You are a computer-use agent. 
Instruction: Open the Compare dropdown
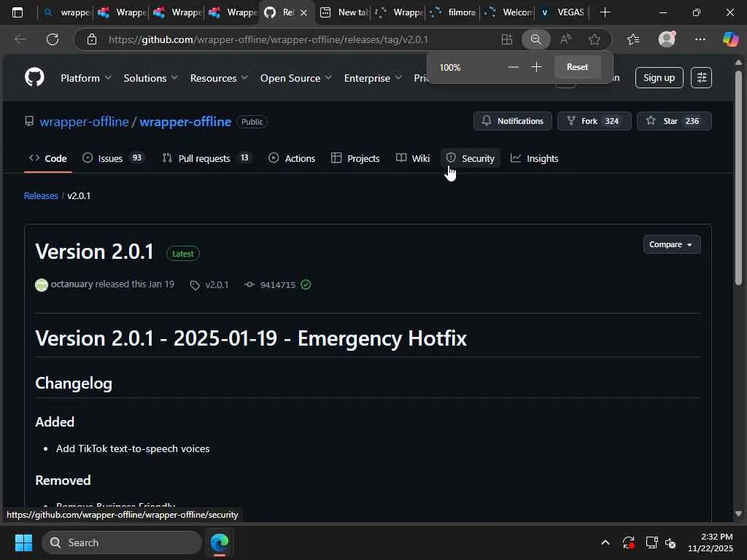(671, 244)
